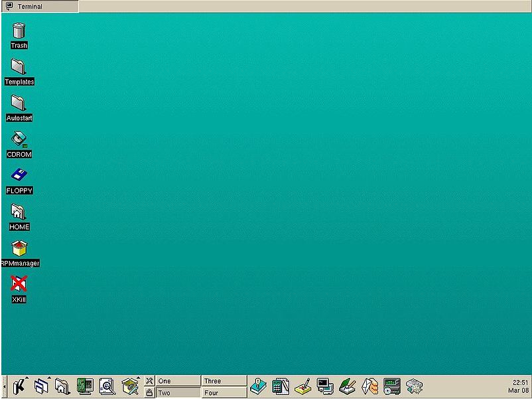Launch the KOrganizer calendar from the panel
This screenshot has width=532, height=399.
click(281, 386)
